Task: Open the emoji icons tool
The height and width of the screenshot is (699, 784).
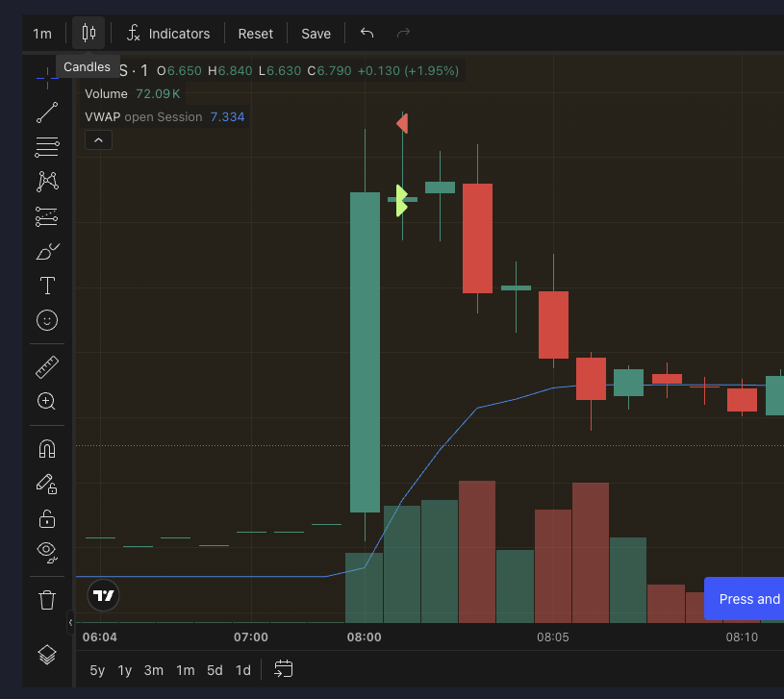Action: 46,320
